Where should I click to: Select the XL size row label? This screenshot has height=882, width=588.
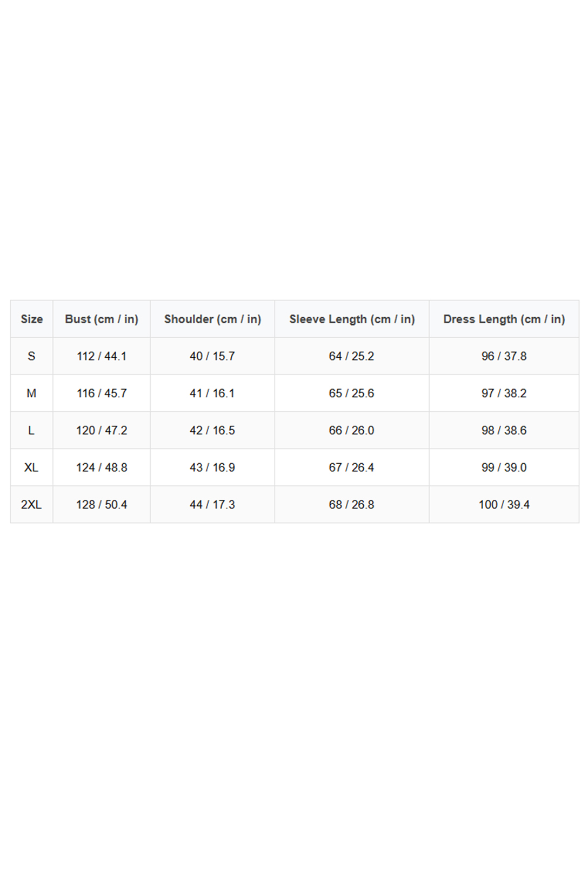[31, 467]
